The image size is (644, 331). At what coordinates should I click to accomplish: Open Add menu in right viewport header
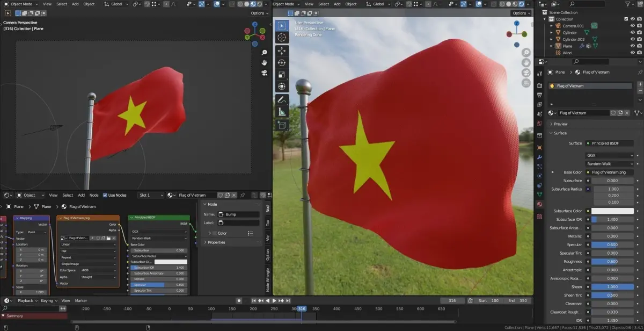coord(337,4)
